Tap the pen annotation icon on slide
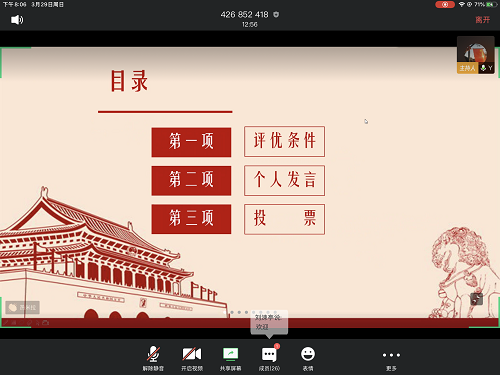The height and width of the screenshot is (375, 500). pos(6,323)
